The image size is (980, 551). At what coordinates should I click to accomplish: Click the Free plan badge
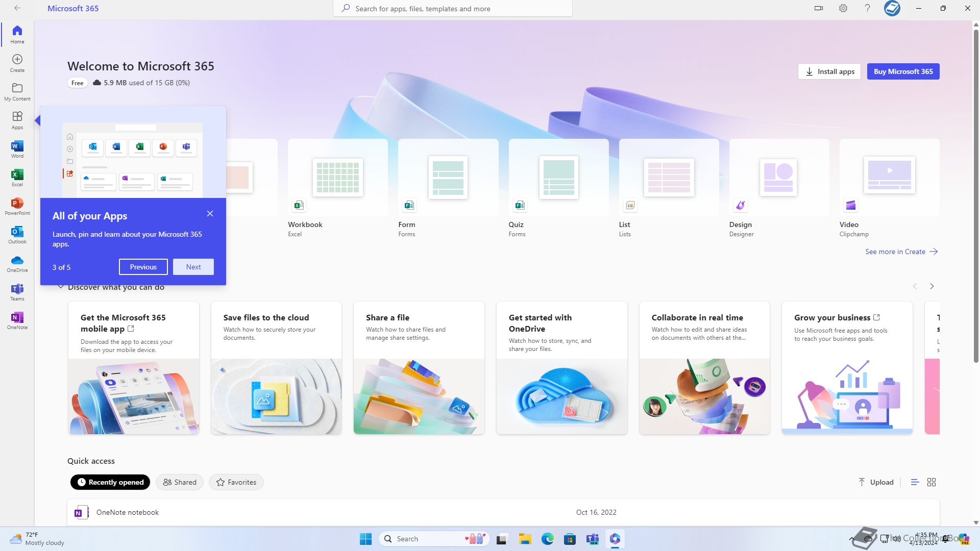coord(77,83)
